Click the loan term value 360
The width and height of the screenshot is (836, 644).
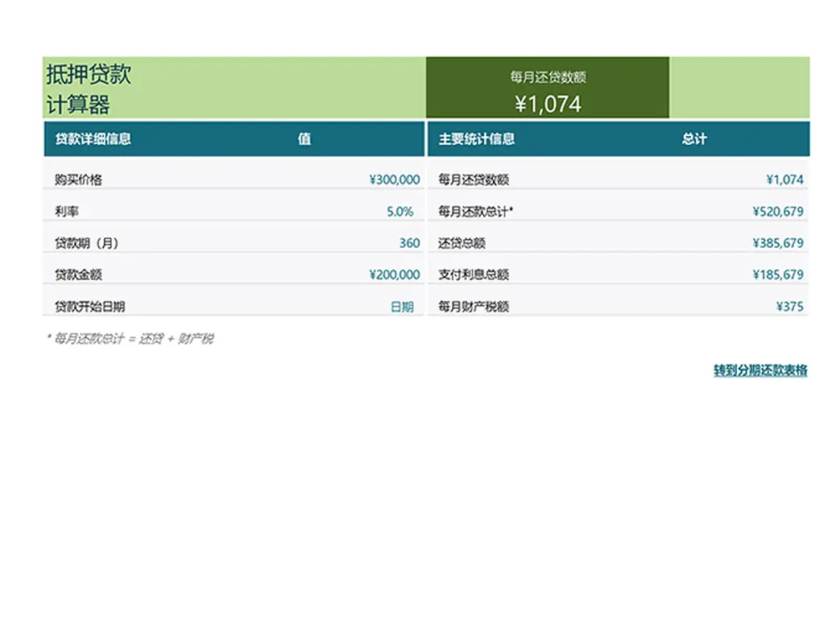click(409, 243)
